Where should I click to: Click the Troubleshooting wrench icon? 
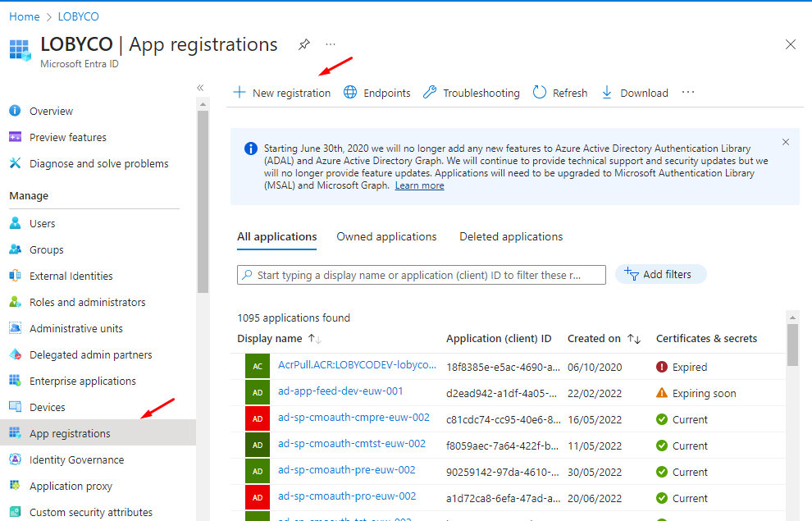pyautogui.click(x=430, y=93)
